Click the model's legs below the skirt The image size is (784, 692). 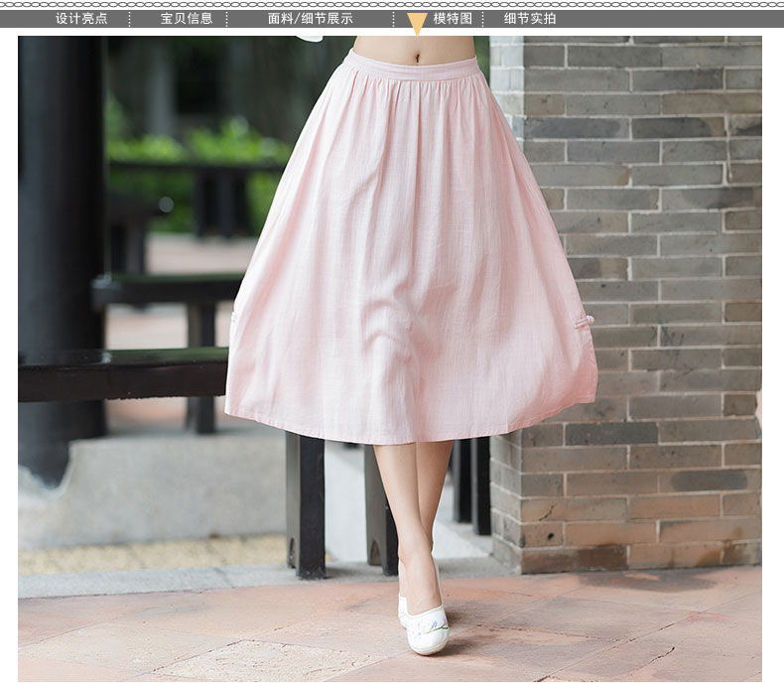point(419,506)
